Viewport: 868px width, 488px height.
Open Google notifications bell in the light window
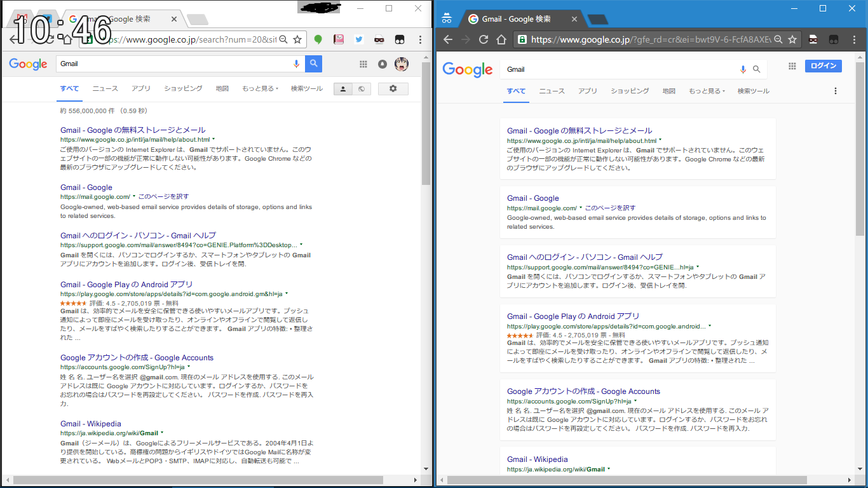(x=382, y=64)
